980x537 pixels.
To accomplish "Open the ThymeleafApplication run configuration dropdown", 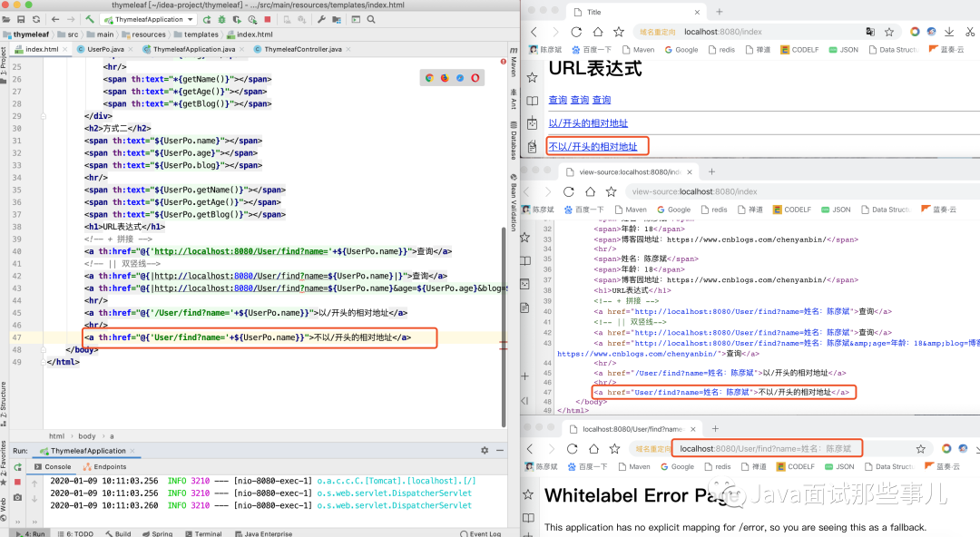I will click(x=149, y=19).
